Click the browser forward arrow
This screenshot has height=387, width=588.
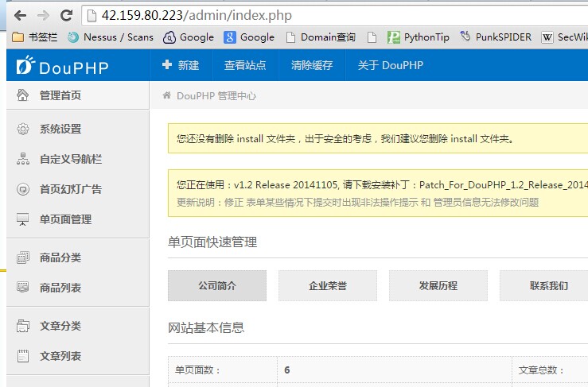pyautogui.click(x=44, y=15)
